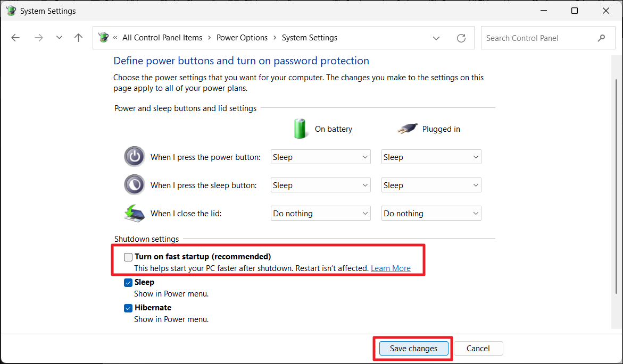Click the sleep button moon icon
623x364 pixels.
[134, 185]
